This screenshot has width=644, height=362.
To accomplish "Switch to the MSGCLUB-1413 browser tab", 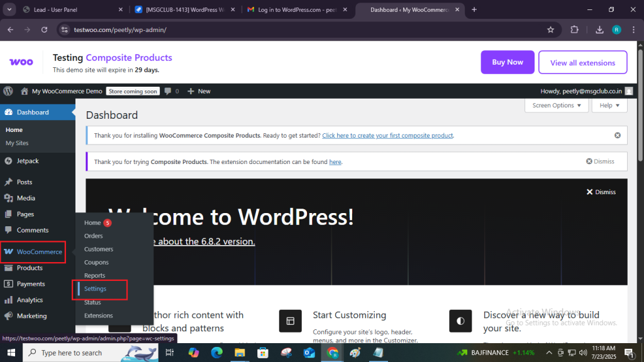I will pos(186,9).
